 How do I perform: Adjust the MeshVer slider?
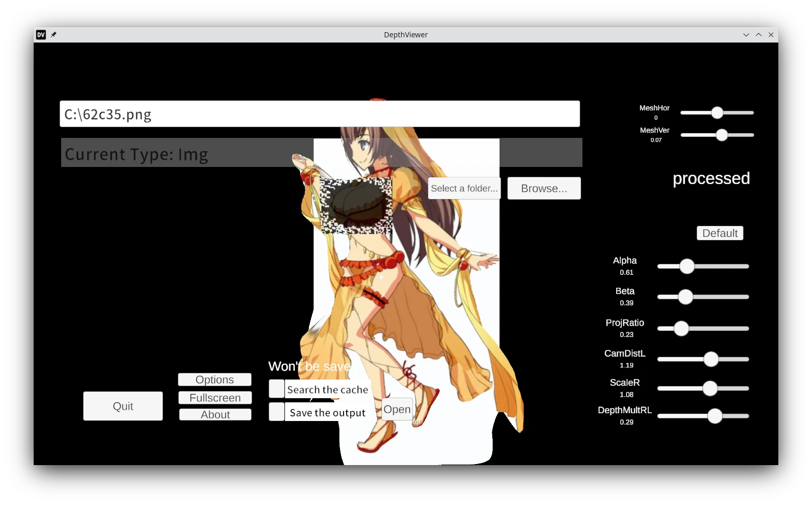click(717, 135)
